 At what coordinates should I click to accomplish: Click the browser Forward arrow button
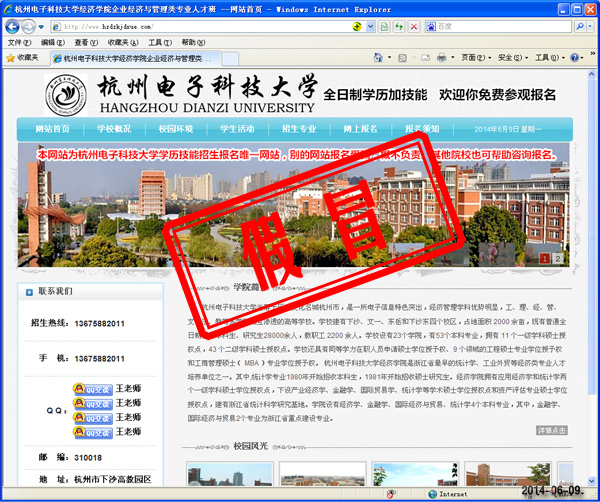pos(28,27)
